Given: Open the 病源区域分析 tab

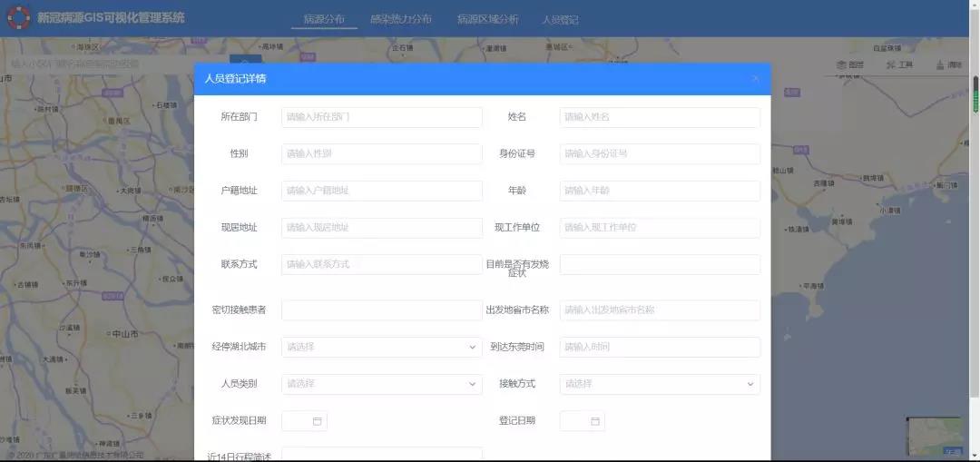Looking at the screenshot, I should 487,19.
